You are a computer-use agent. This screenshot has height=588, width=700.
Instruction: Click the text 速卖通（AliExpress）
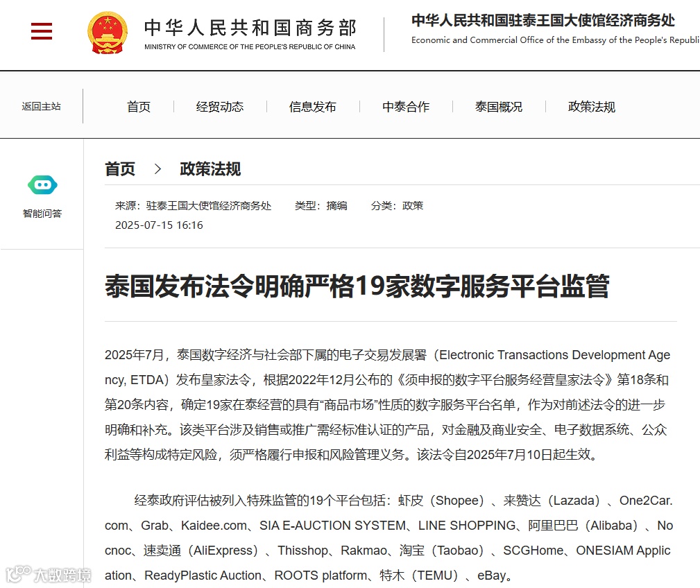(201, 551)
